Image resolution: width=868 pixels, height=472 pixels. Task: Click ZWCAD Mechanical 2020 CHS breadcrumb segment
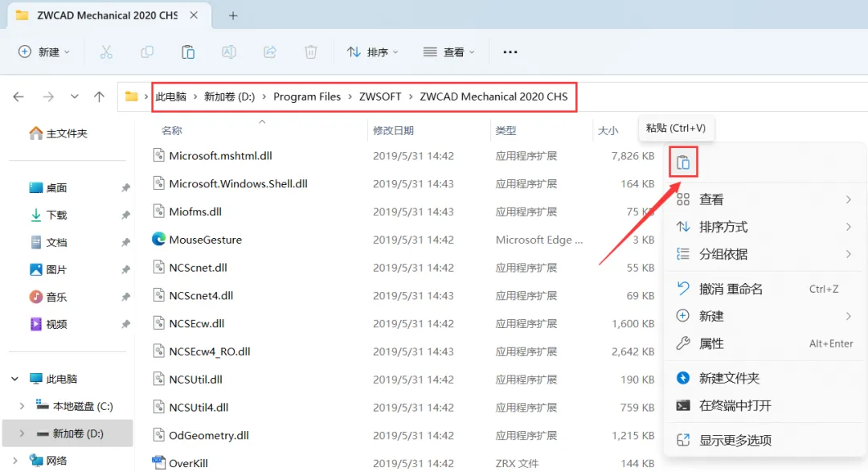(x=493, y=97)
